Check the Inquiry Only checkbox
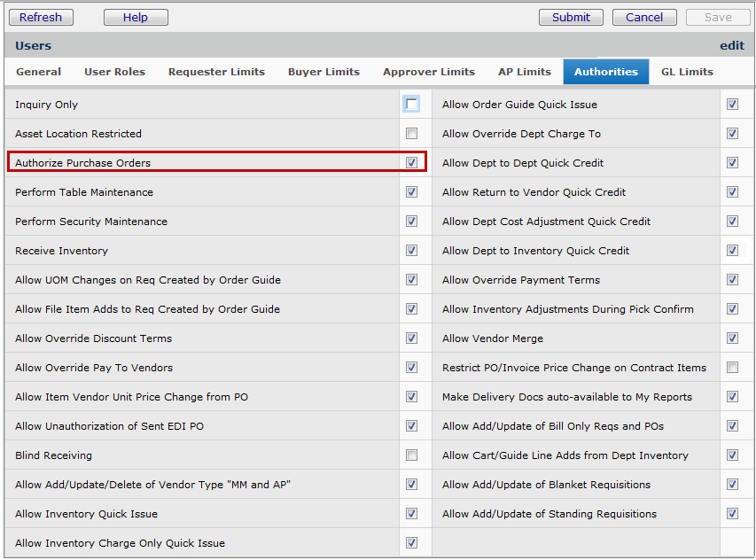 coord(411,105)
